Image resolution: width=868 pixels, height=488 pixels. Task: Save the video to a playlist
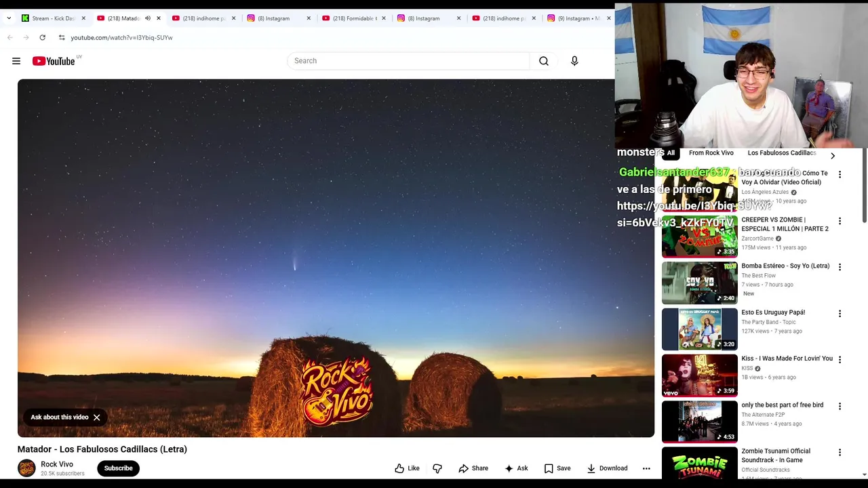pos(557,468)
